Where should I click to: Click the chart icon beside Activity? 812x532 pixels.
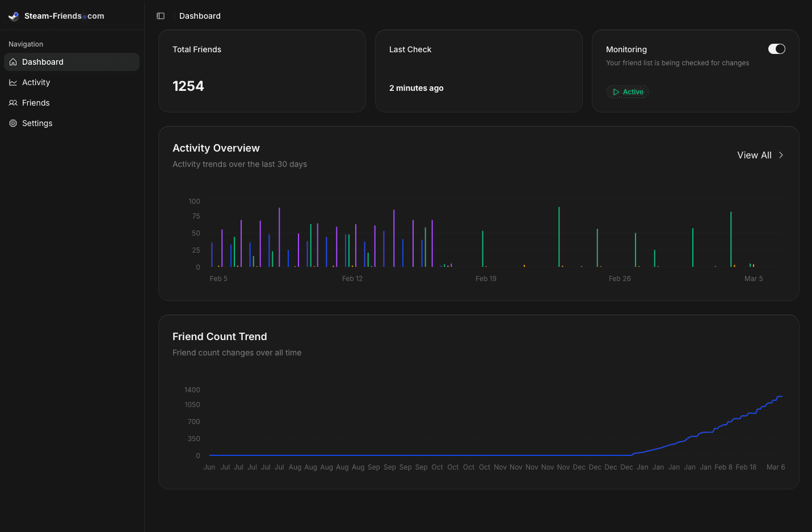pyautogui.click(x=12, y=82)
